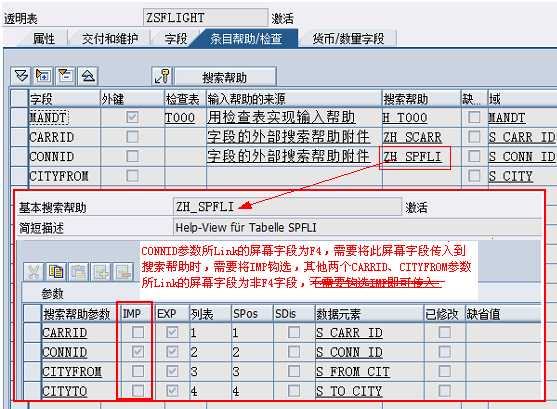Toggle foreign key checkbox for CONNID field
Screen dimensions: 557x409
[x=132, y=156]
